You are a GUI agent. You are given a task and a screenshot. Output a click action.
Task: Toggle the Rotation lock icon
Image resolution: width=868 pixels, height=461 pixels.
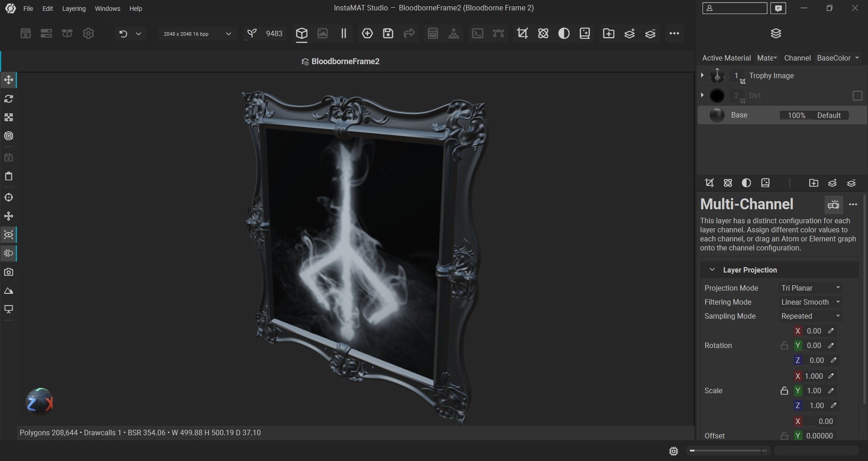point(784,346)
